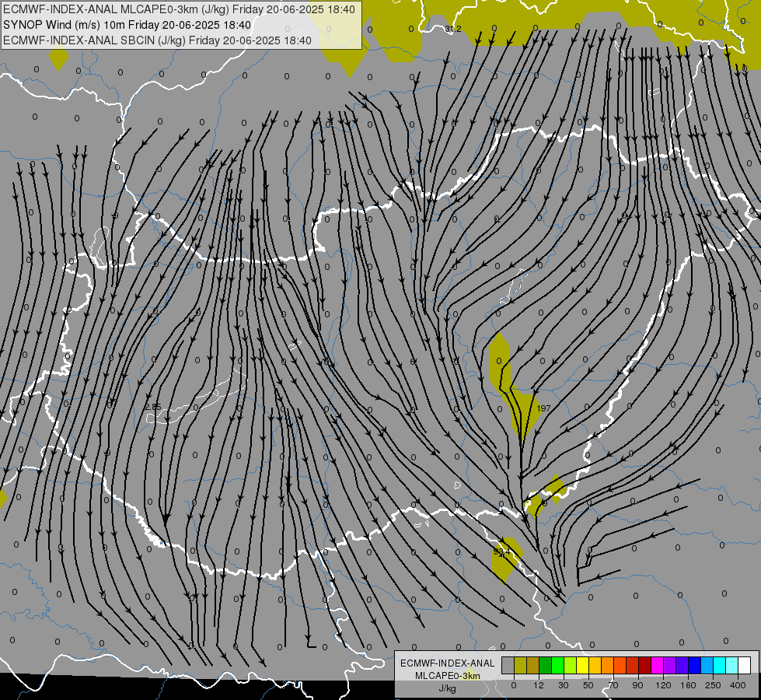The image size is (761, 700).
Task: Select the 'ECMWF-INDEX-ANAL MLCAPE0-3km' header line
Action: click(179, 9)
